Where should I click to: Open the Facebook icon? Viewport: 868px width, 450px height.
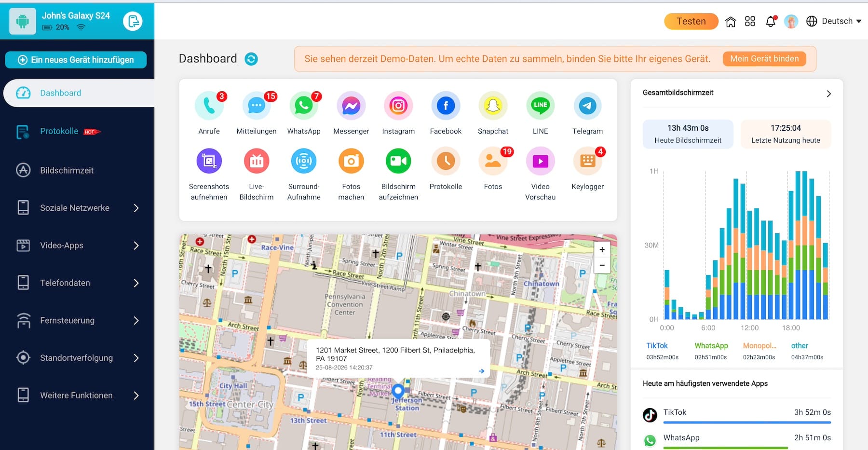[446, 106]
